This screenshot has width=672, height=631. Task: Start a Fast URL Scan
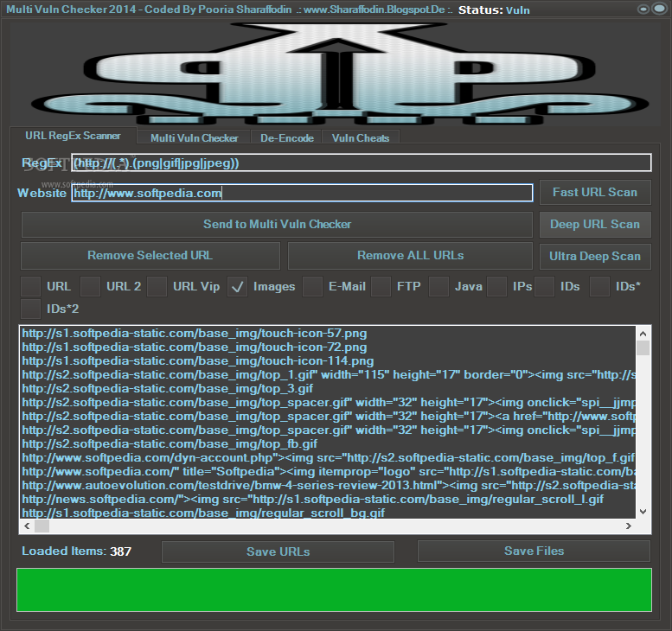pyautogui.click(x=595, y=193)
